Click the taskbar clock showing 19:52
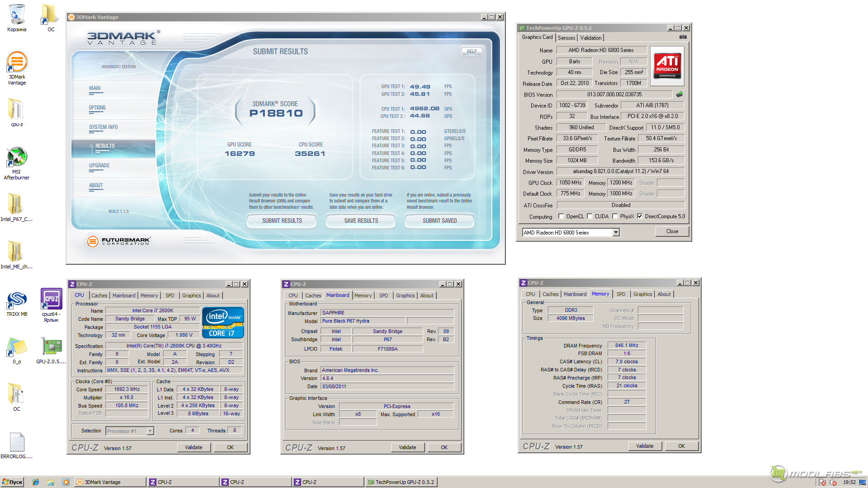868x488 pixels. point(849,482)
